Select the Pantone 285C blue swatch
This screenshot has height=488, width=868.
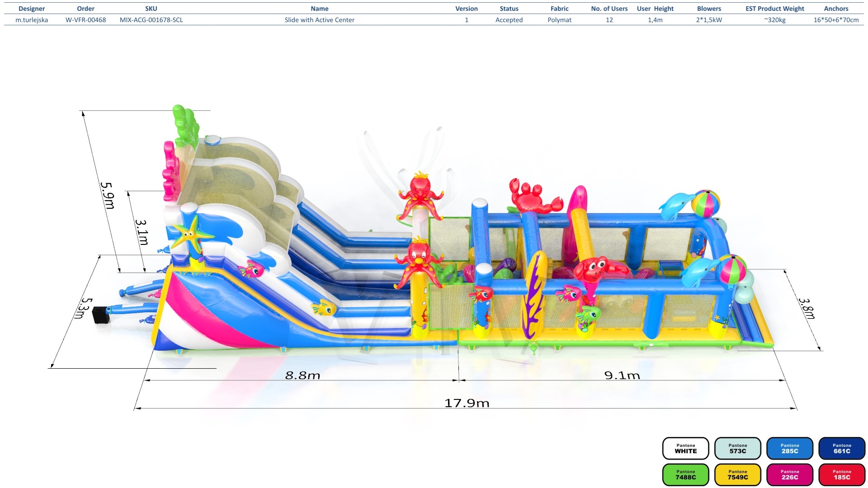(x=790, y=448)
